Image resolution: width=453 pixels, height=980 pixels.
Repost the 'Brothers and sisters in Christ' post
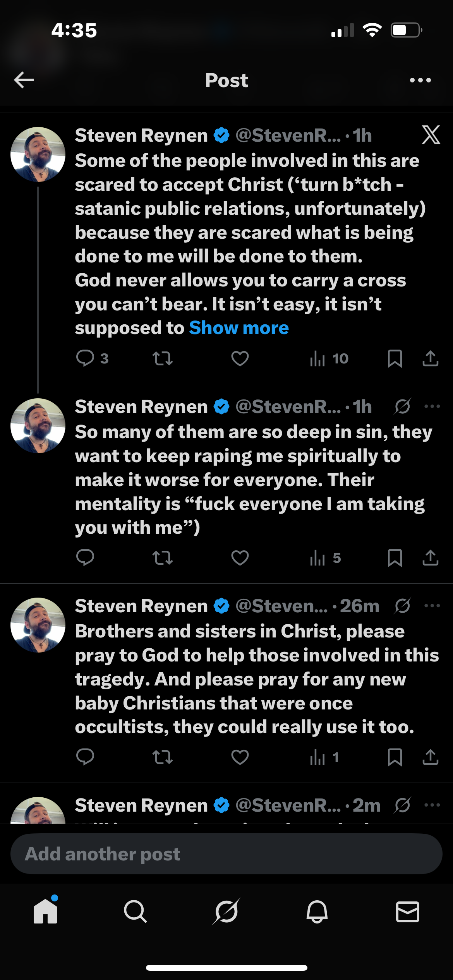pyautogui.click(x=162, y=757)
